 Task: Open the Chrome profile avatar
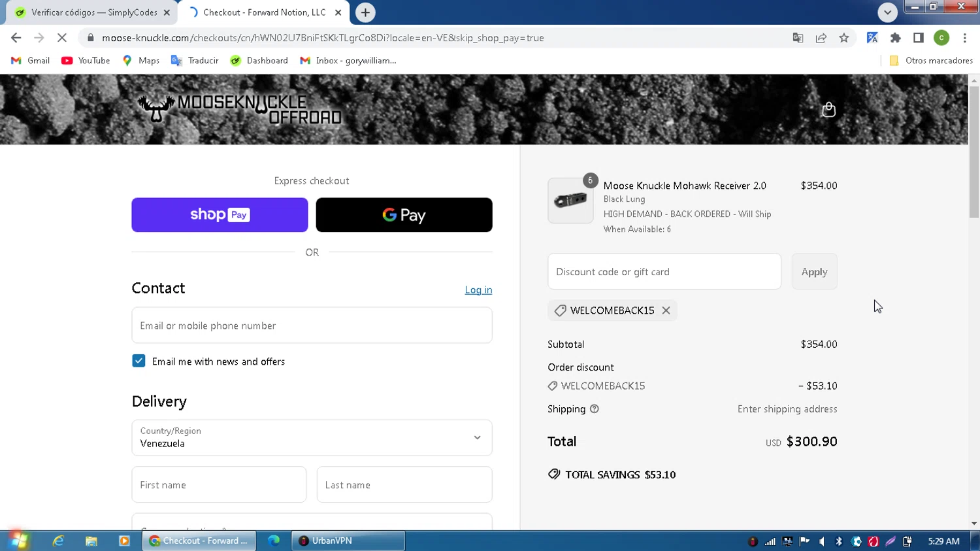941,38
